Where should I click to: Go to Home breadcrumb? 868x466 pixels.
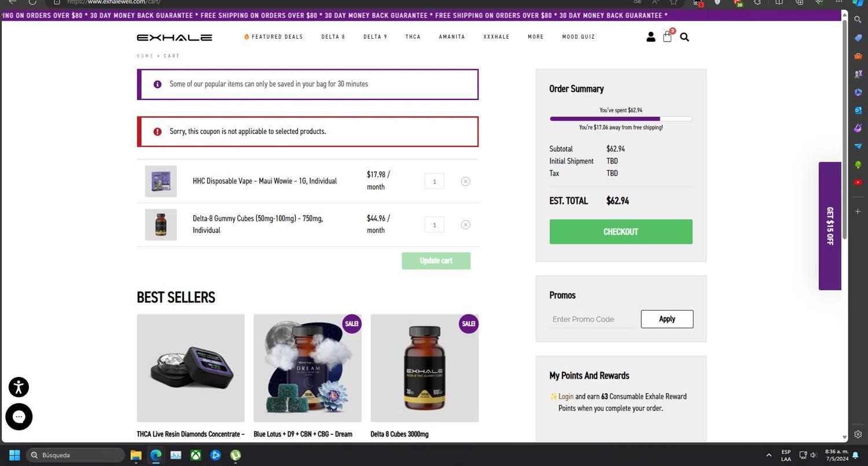[145, 56]
